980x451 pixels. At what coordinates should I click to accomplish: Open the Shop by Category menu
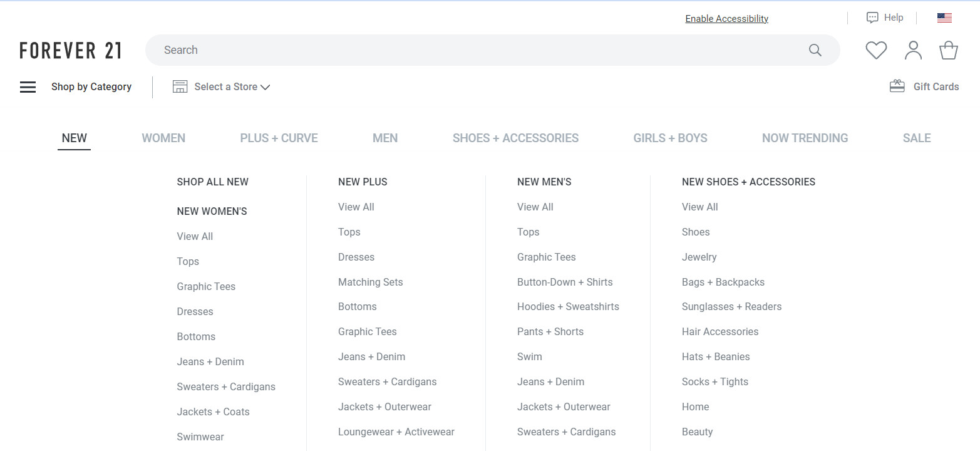[91, 87]
